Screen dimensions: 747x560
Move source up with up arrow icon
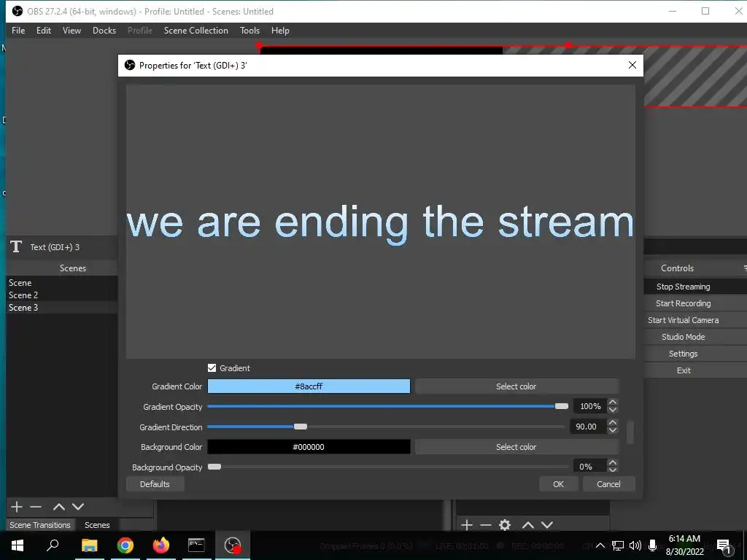(528, 525)
